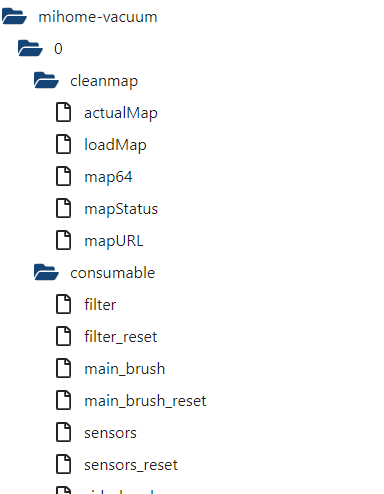The image size is (384, 494).
Task: Select the loadMap state label
Action: click(x=115, y=145)
